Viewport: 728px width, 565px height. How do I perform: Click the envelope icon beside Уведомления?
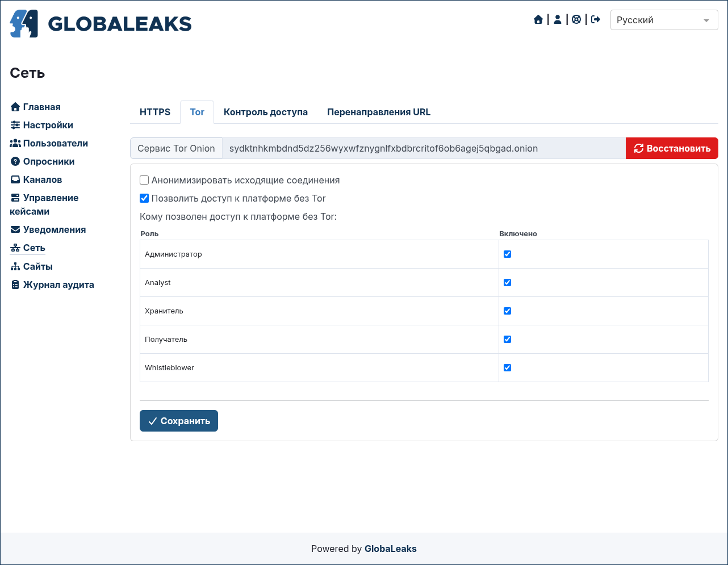tap(15, 229)
